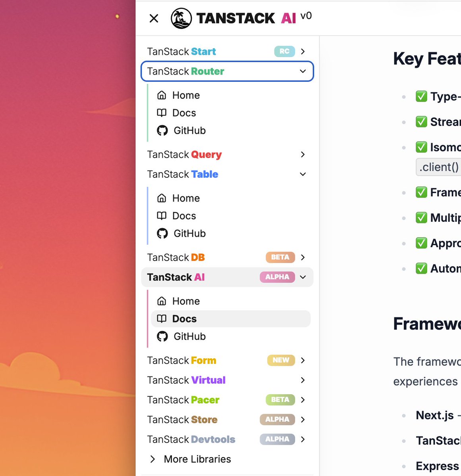The height and width of the screenshot is (476, 461).
Task: Close the sidebar menu with X icon
Action: [154, 18]
